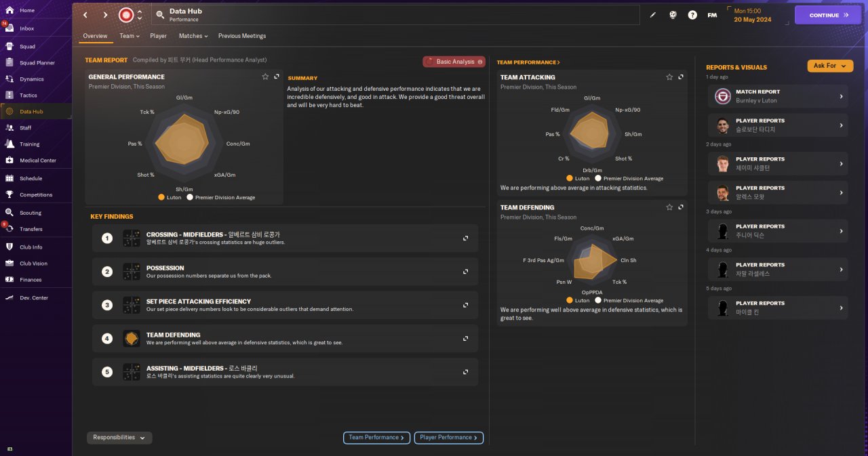Switch to the Overview tab

(x=95, y=36)
